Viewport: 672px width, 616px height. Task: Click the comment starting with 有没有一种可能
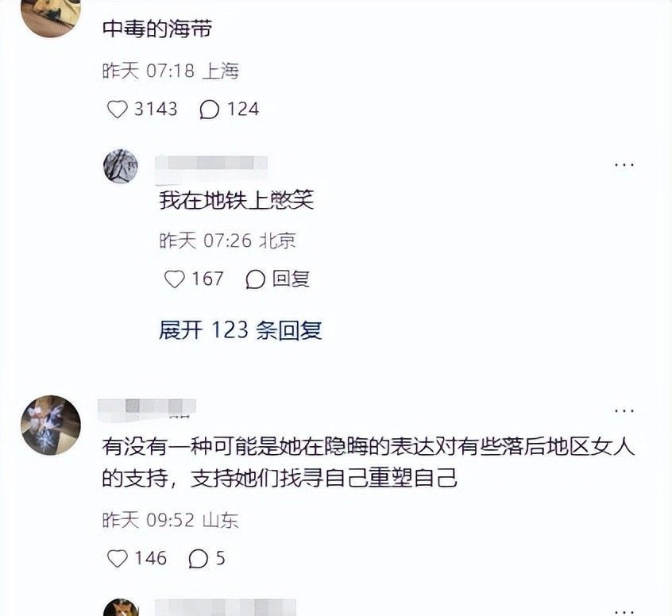(x=368, y=462)
